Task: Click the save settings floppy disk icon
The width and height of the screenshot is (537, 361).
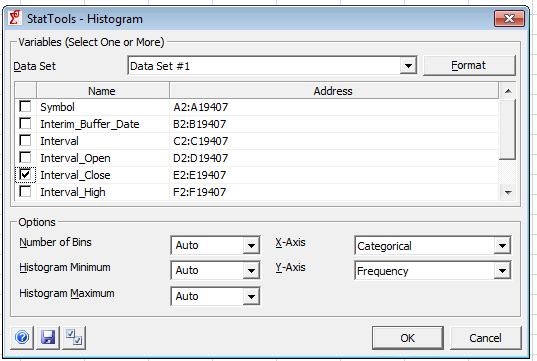Action: (x=48, y=338)
